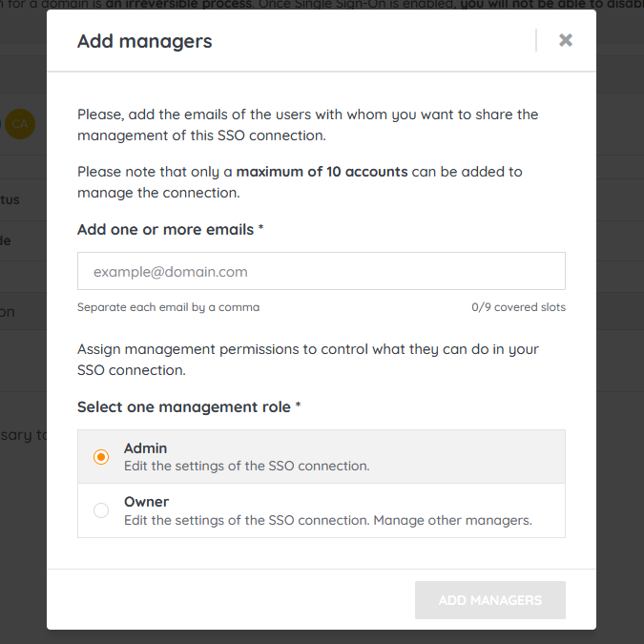Close the Add managers dialog

pyautogui.click(x=566, y=40)
